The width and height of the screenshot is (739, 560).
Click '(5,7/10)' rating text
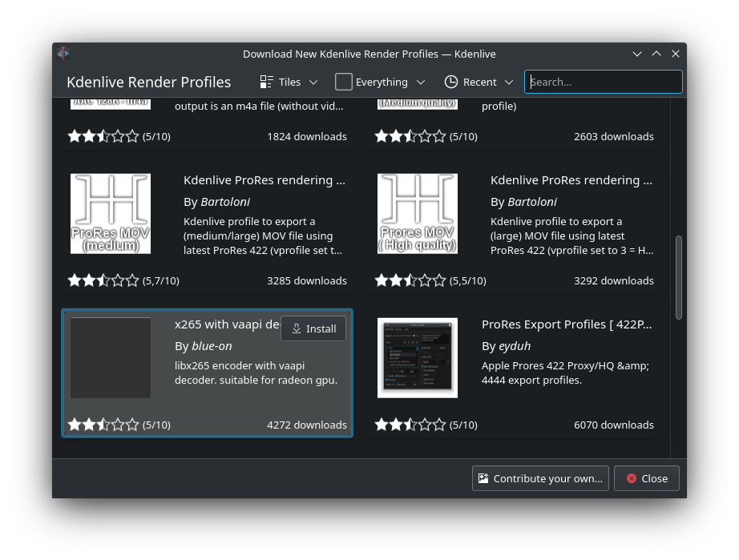pyautogui.click(x=161, y=280)
